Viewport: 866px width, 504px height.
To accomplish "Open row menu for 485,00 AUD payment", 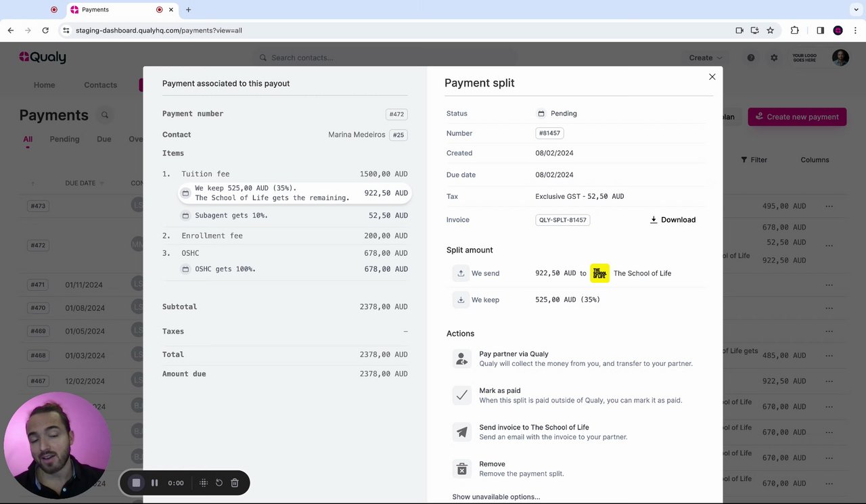I will point(829,356).
